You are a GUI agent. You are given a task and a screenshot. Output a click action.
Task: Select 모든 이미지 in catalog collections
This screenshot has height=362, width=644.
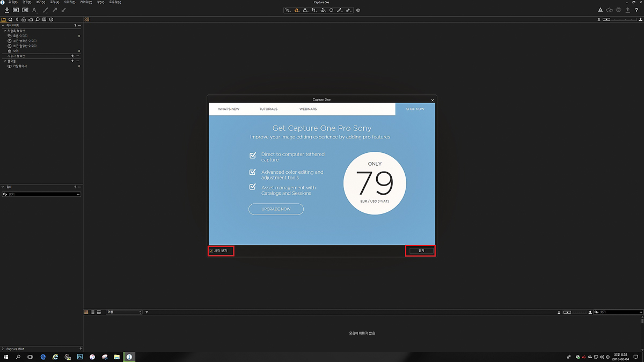20,36
